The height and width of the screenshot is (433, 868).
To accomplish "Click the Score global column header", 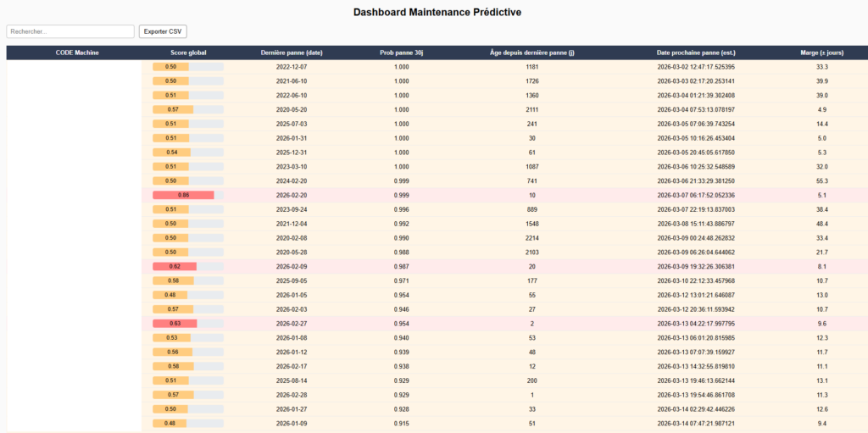I will 188,53.
